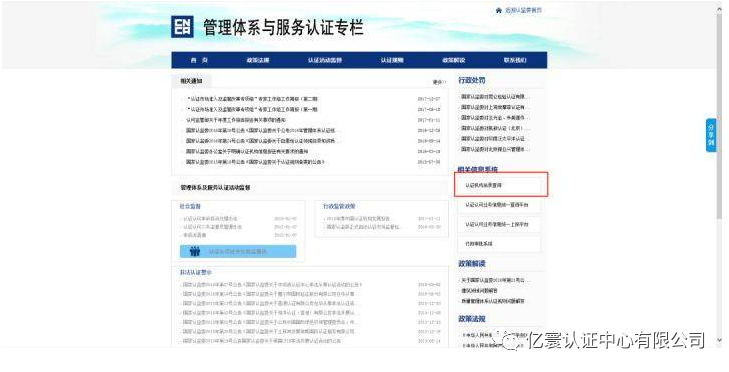This screenshot has width=729, height=372.
Task: Click the 认证机构信息查询 button
Action: (x=499, y=185)
